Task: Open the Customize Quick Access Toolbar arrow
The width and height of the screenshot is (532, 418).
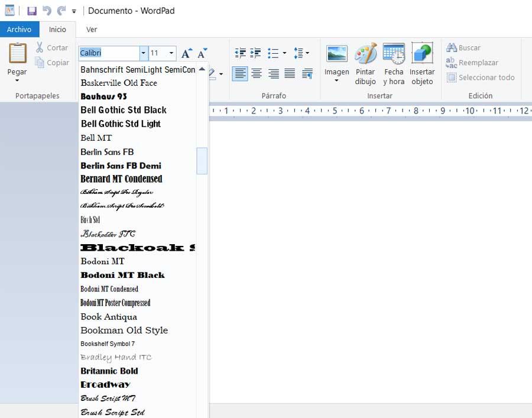Action: point(74,11)
